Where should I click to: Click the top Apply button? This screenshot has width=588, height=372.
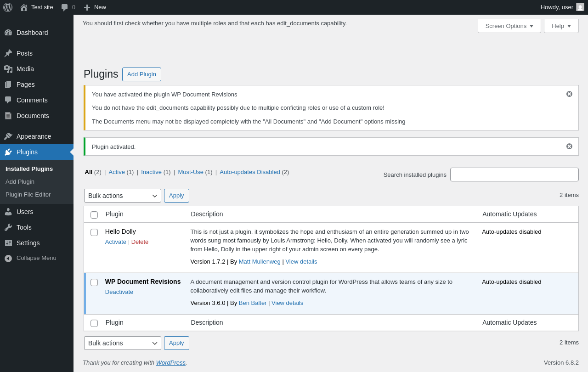click(176, 196)
